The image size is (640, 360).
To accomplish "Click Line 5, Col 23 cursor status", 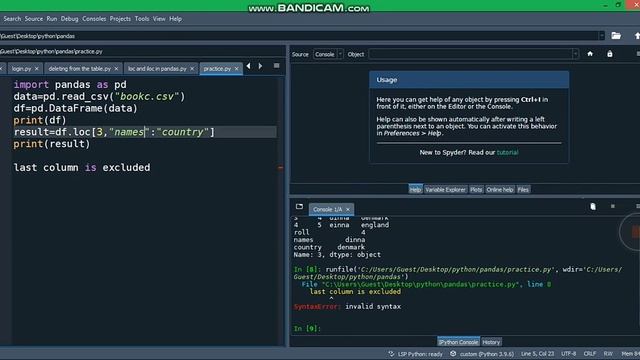I will tap(537, 354).
